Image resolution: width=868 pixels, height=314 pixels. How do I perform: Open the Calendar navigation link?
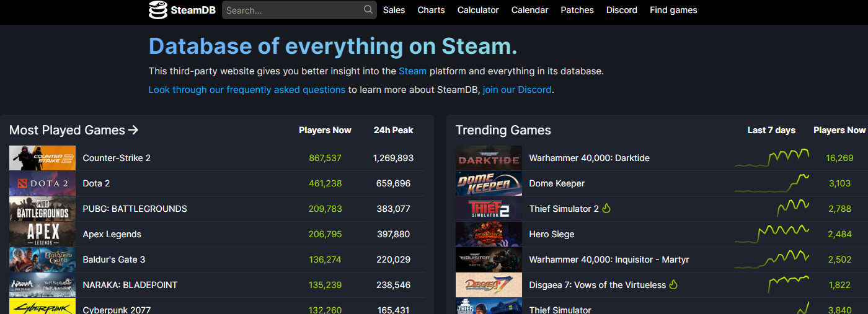(x=529, y=10)
